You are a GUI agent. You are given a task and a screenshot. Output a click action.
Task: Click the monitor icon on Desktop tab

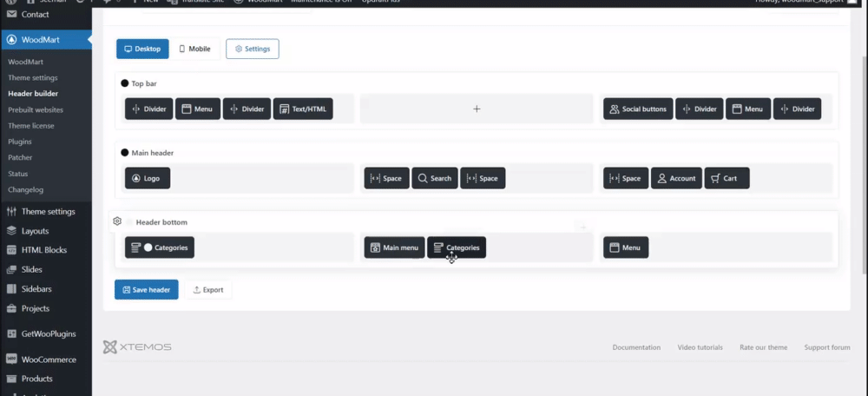[x=128, y=49]
